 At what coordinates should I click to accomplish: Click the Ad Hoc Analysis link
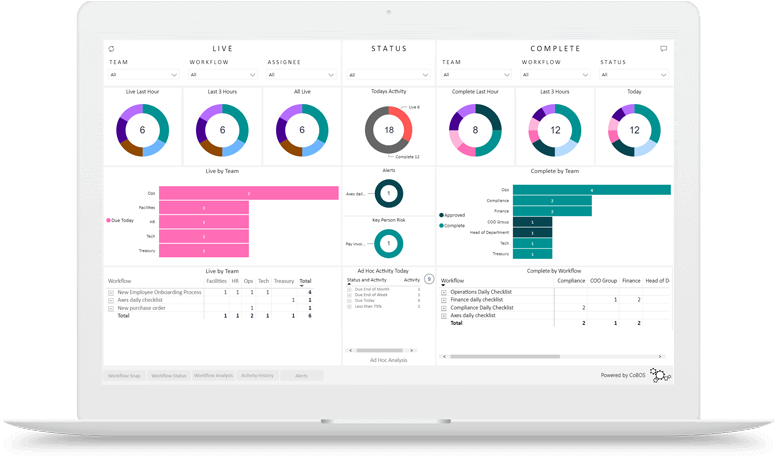tap(389, 360)
